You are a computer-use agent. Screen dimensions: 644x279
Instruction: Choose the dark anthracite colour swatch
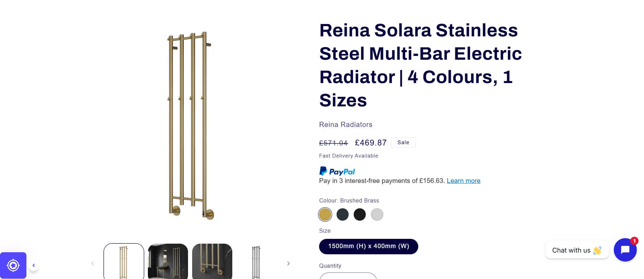[342, 214]
